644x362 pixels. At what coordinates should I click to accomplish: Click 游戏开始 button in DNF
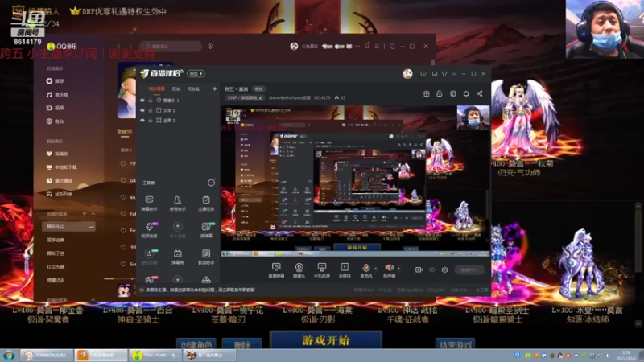tap(326, 340)
